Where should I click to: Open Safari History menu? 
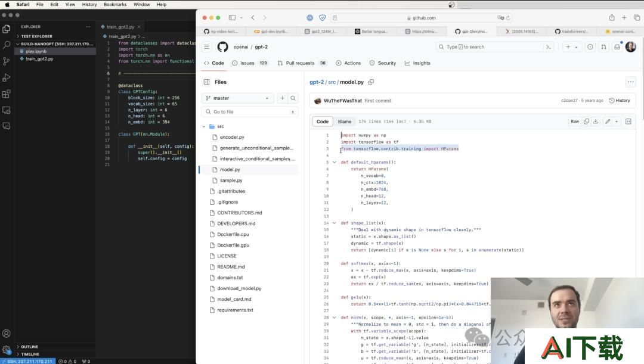tap(89, 5)
